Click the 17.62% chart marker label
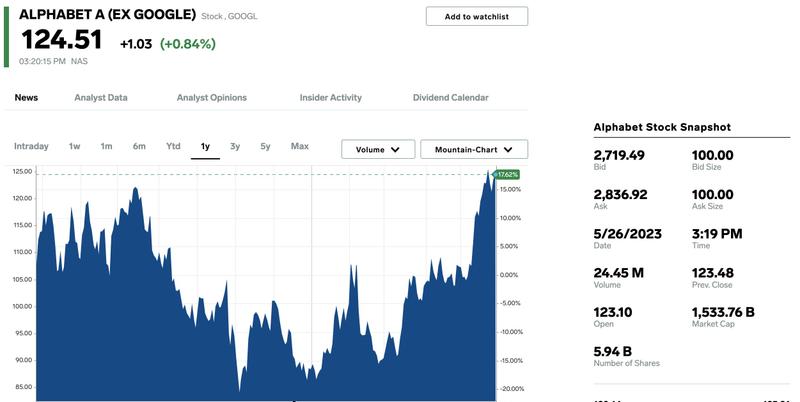800x402 pixels. click(507, 175)
